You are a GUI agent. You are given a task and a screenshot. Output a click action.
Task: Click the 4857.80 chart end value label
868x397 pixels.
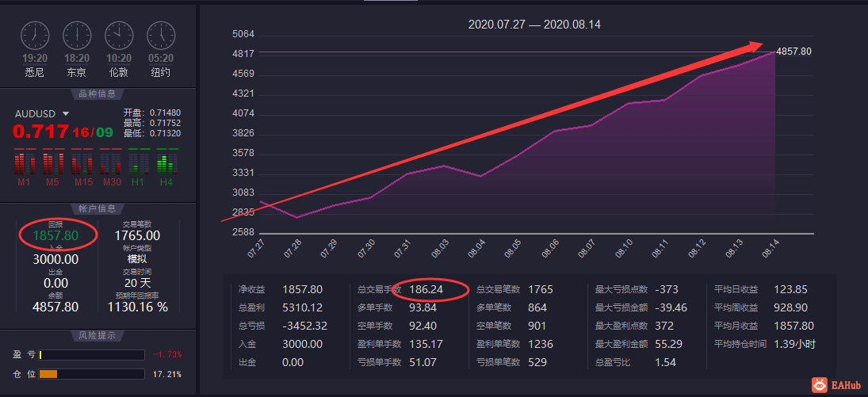coord(793,52)
